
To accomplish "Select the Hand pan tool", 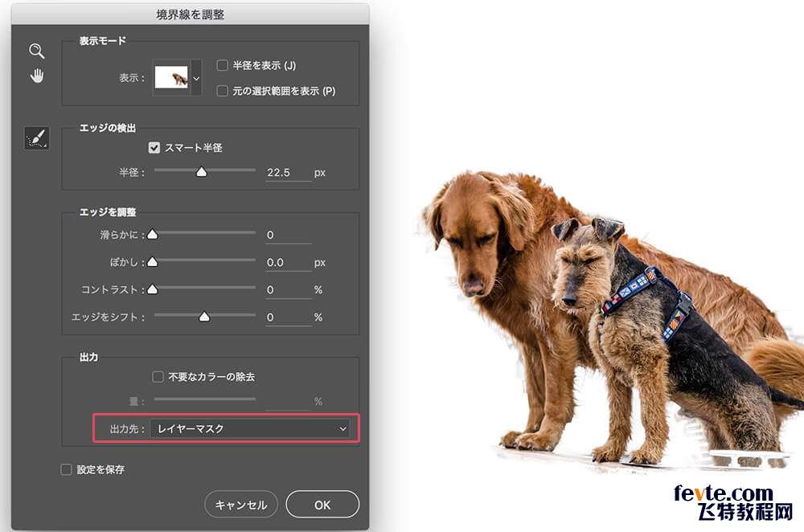I will (36, 76).
